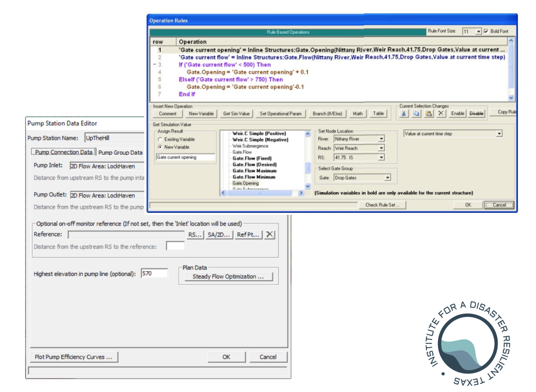Screen dimensions: 536x392
Task: Click OK in the Pump Station Data Editor
Action: 226,357
